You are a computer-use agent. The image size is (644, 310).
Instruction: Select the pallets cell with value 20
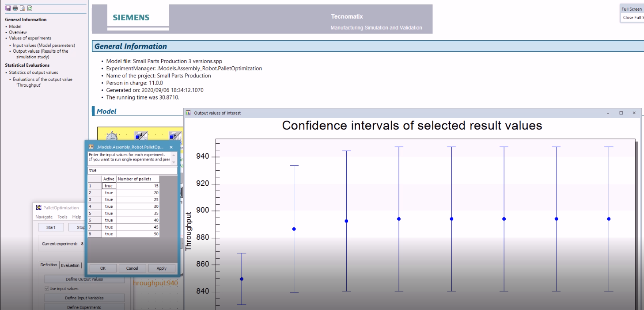138,193
